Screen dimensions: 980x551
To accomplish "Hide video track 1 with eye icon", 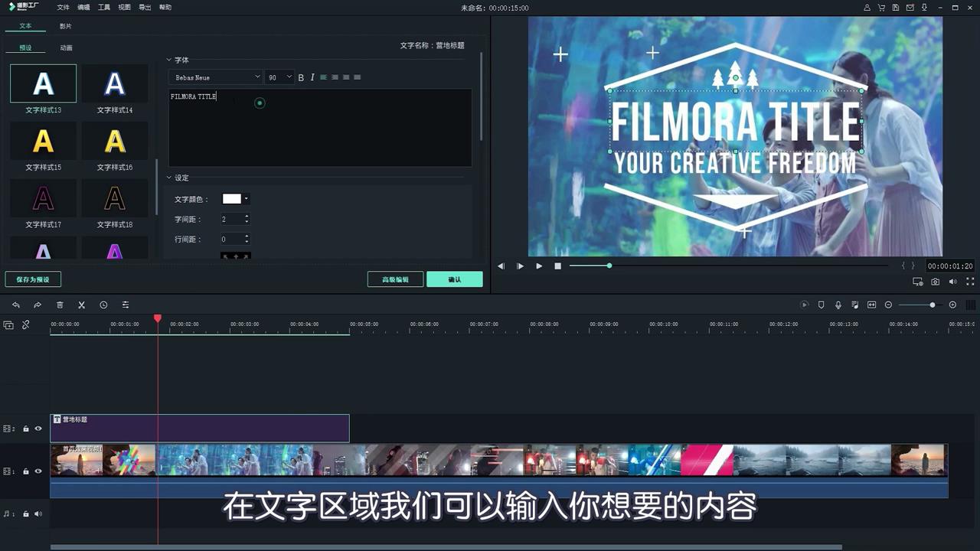I will point(38,471).
